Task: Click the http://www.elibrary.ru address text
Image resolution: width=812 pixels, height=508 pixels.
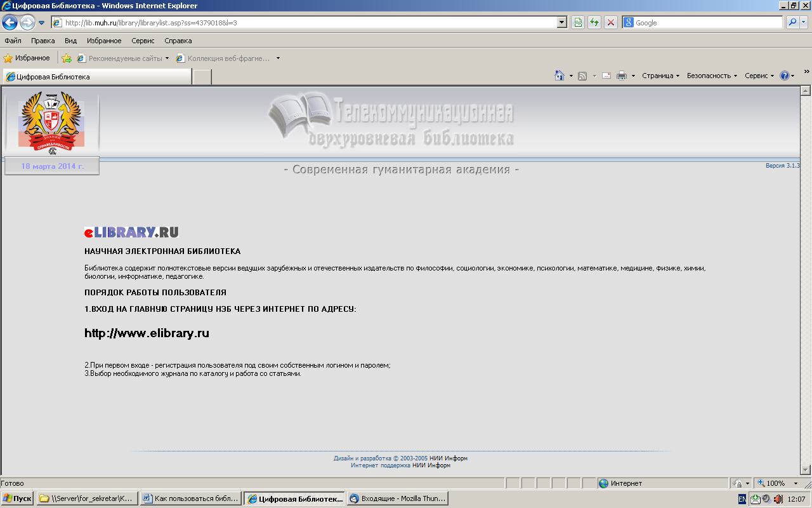Action: 147,333
